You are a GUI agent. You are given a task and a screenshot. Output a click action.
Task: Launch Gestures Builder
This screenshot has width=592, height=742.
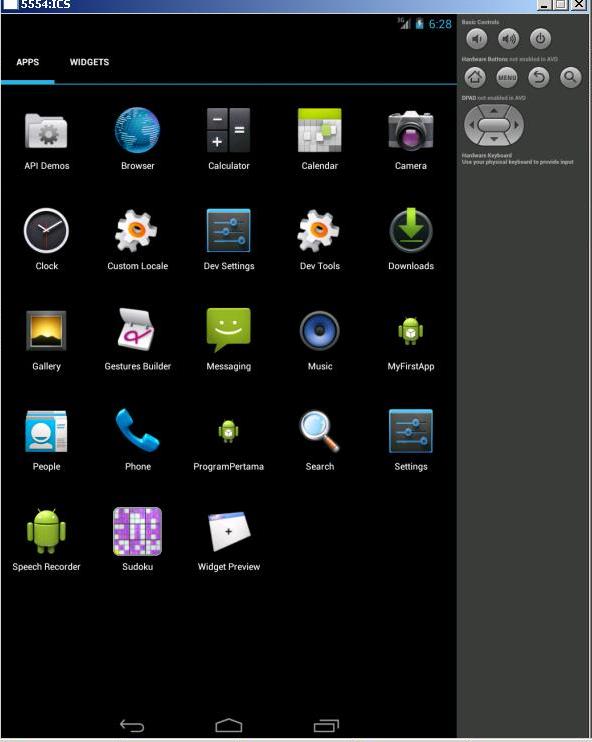[x=137, y=340]
